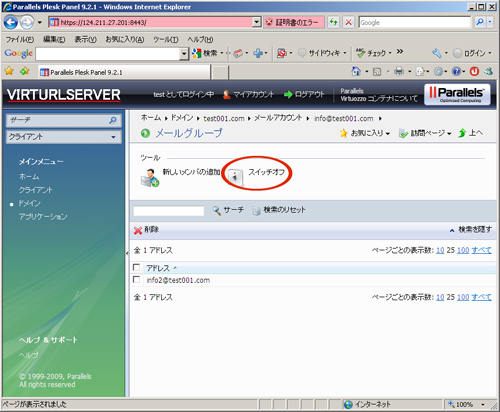Click the Home (ホーム) sidebar menu item
The image size is (500, 412).
pyautogui.click(x=29, y=176)
